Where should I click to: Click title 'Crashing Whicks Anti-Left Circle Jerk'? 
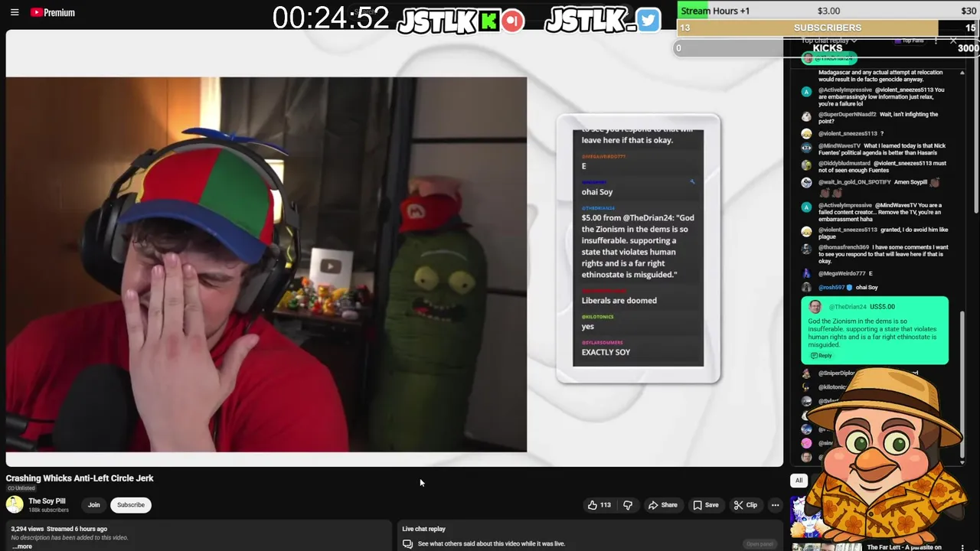point(80,478)
